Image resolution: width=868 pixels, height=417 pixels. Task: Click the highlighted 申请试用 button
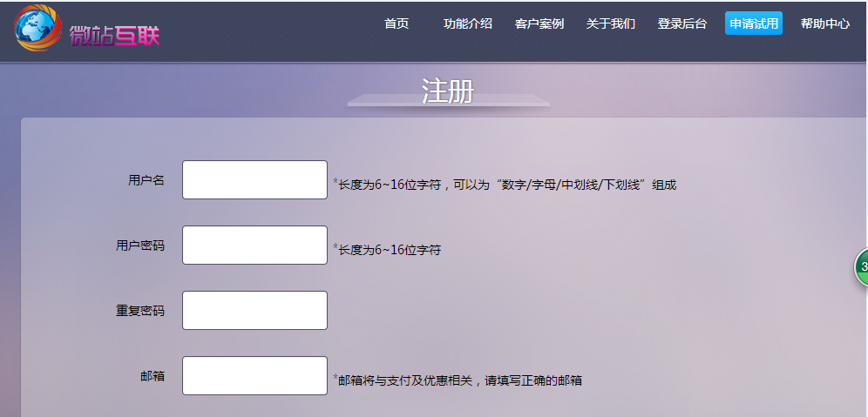point(754,24)
